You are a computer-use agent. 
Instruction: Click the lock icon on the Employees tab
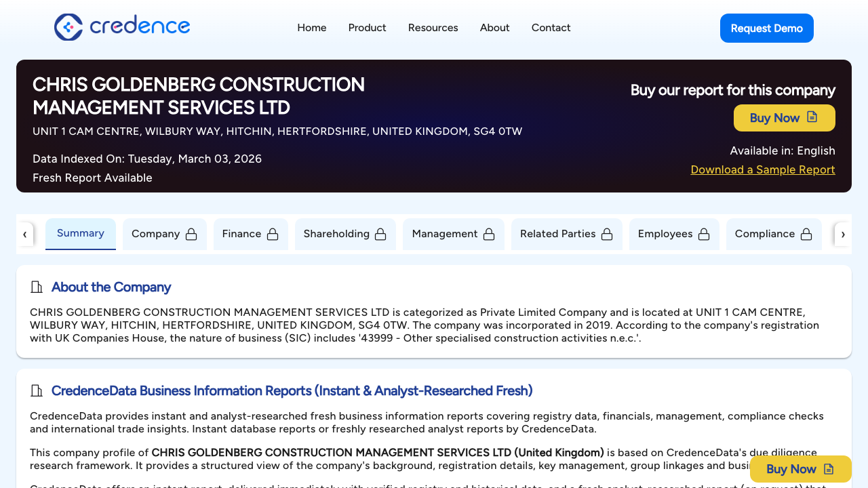[x=703, y=233]
